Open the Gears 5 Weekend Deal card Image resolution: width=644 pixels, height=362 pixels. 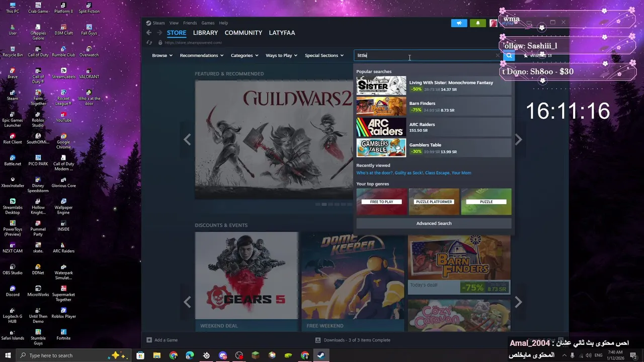point(247,281)
